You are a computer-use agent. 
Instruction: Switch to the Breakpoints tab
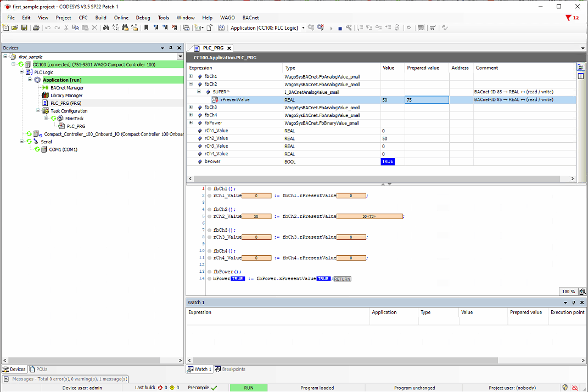point(230,369)
